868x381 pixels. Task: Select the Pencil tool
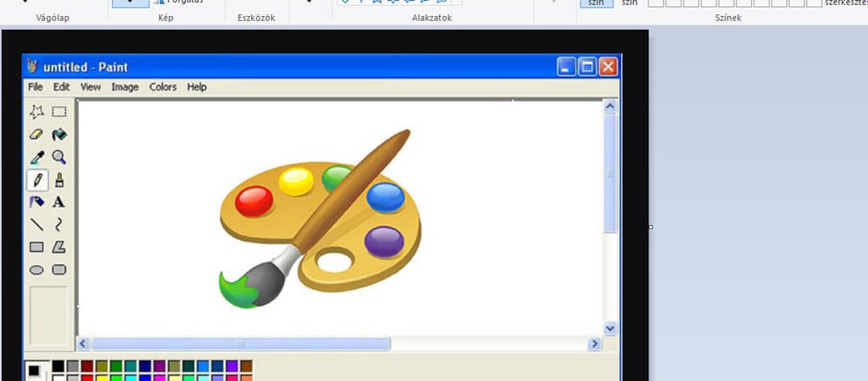coord(36,179)
